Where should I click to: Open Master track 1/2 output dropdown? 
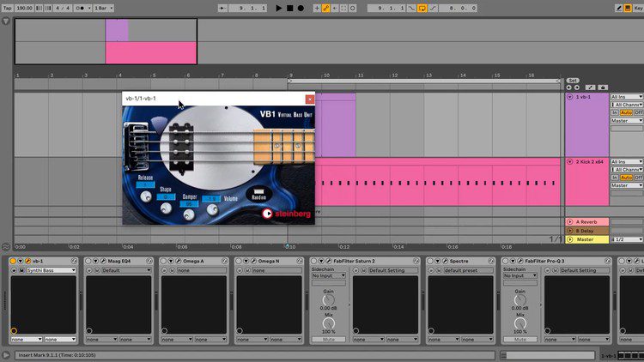(x=627, y=239)
